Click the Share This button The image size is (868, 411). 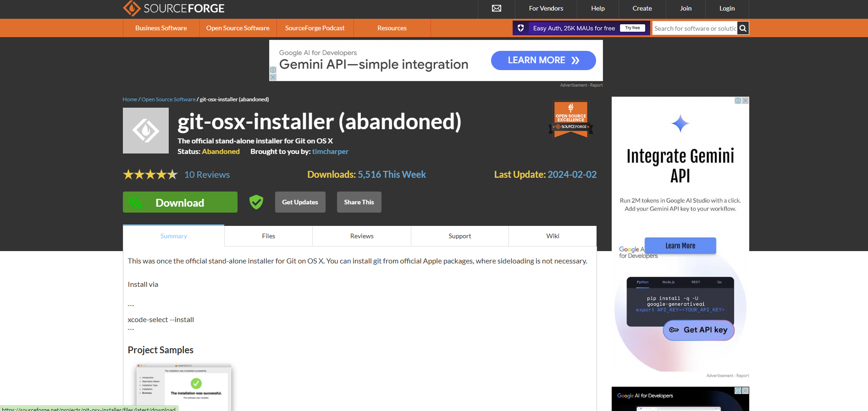pyautogui.click(x=359, y=202)
